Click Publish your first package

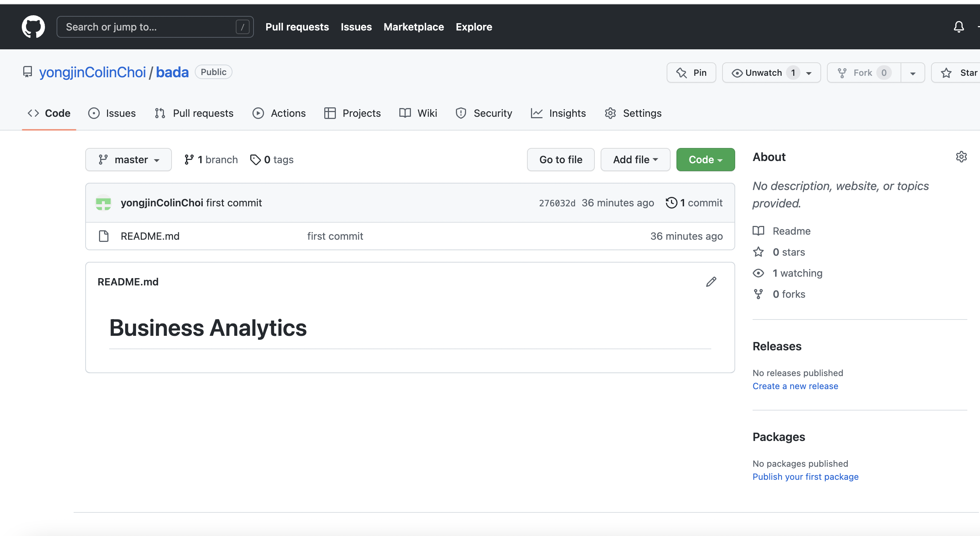tap(806, 476)
